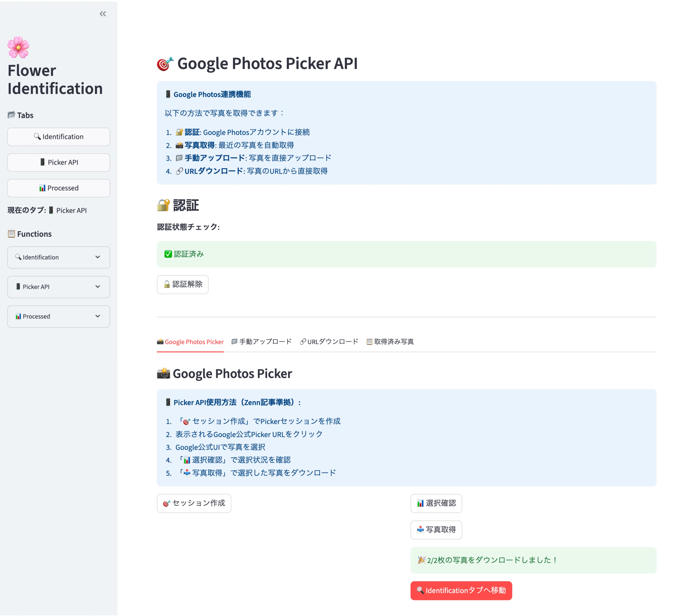675x616 pixels.
Task: Click the 認証済み success status message
Action: click(406, 254)
